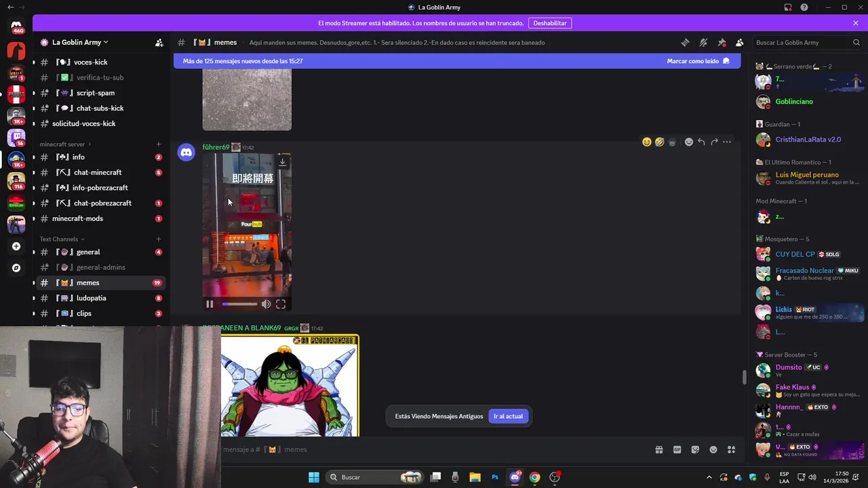Screen dimensions: 868x488
Task: Open the gift icon in message bar
Action: (x=658, y=449)
